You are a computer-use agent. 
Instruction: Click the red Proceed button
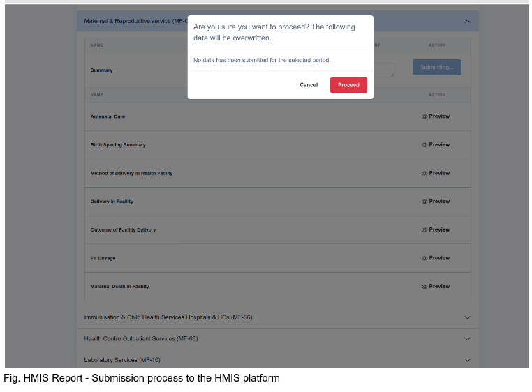[x=348, y=85]
